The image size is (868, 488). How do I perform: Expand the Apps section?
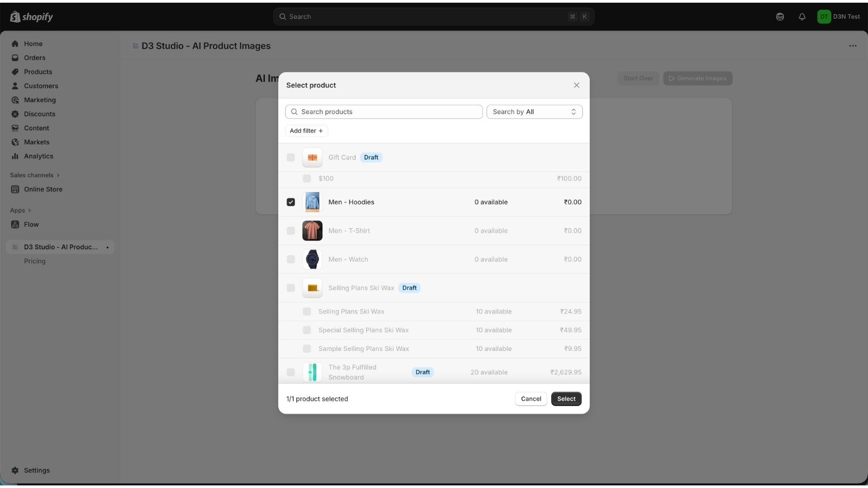click(x=21, y=210)
